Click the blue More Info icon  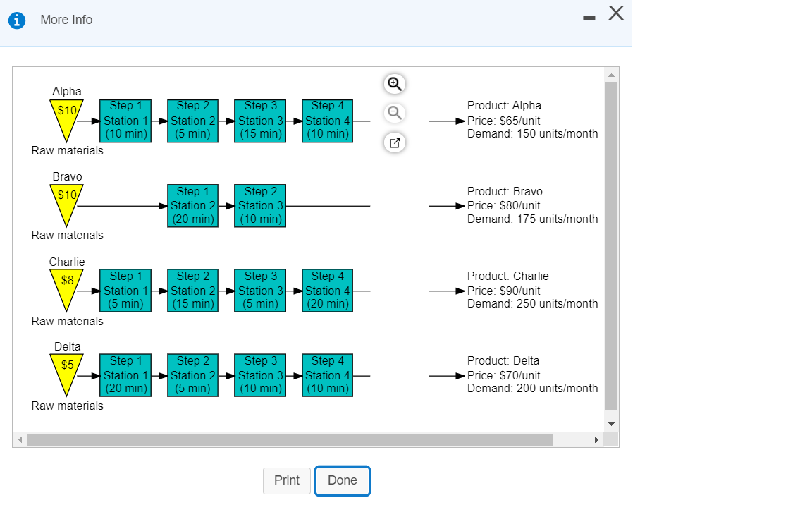pos(17,20)
